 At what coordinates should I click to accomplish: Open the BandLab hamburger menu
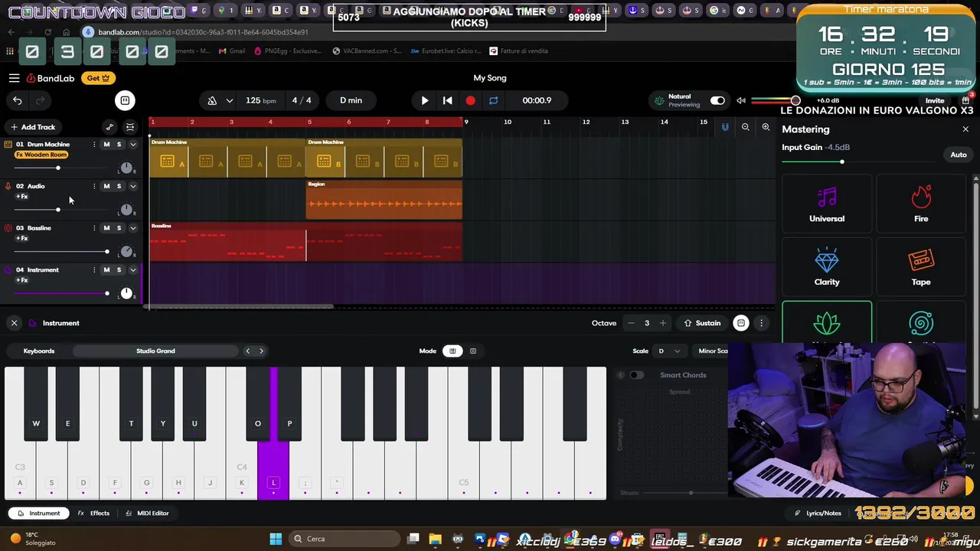click(x=14, y=78)
